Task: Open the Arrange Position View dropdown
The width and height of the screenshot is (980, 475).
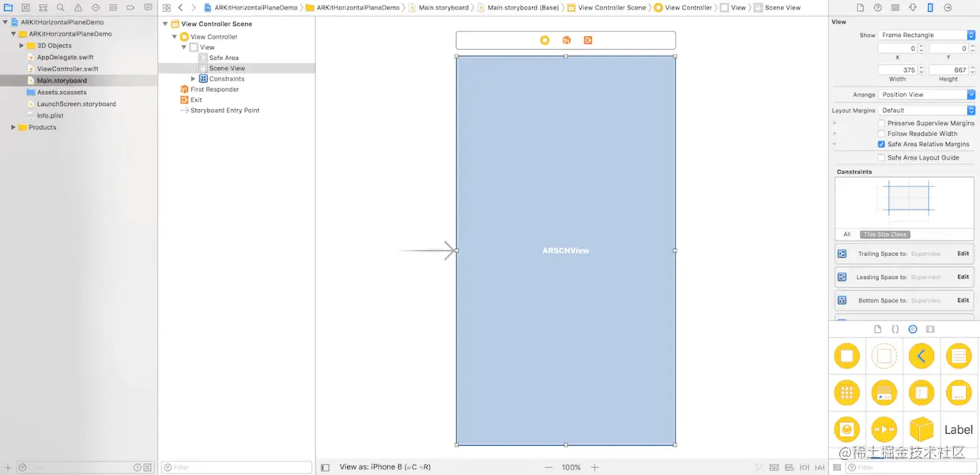Action: click(928, 95)
